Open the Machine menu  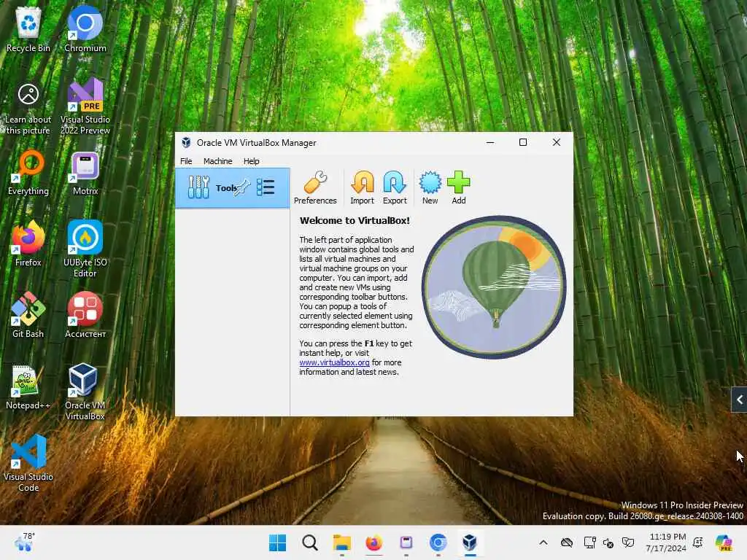(217, 161)
